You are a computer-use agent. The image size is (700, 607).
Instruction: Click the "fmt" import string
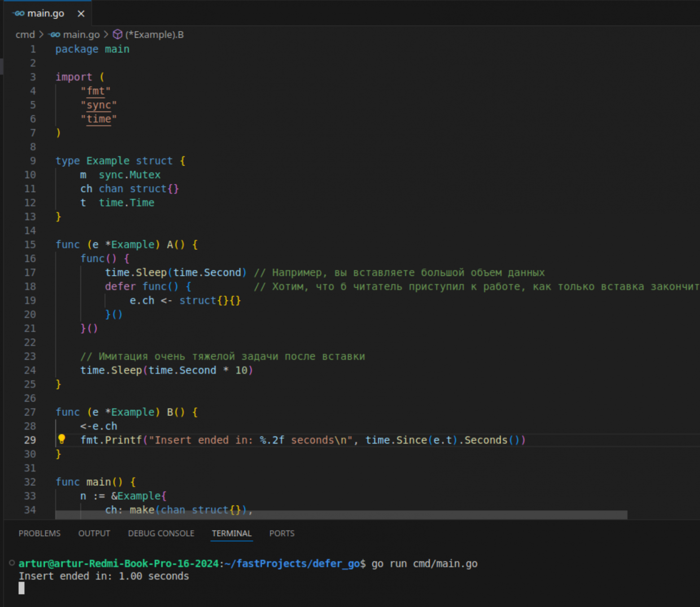[96, 91]
